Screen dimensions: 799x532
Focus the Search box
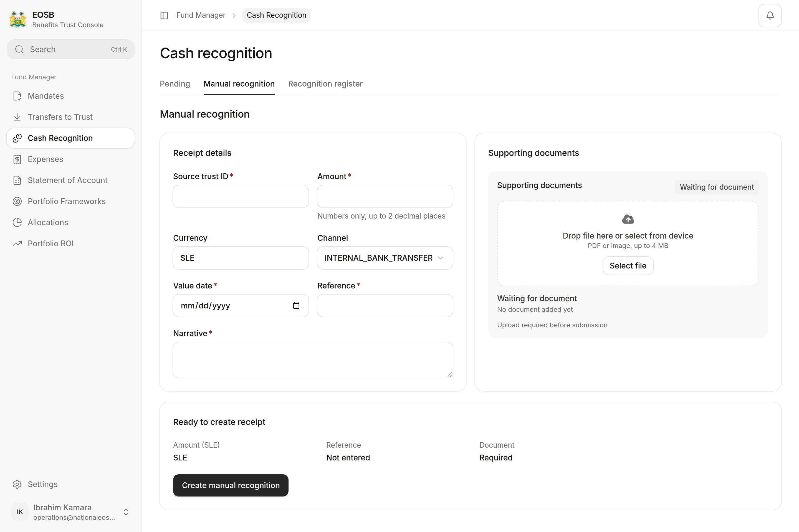coord(70,50)
